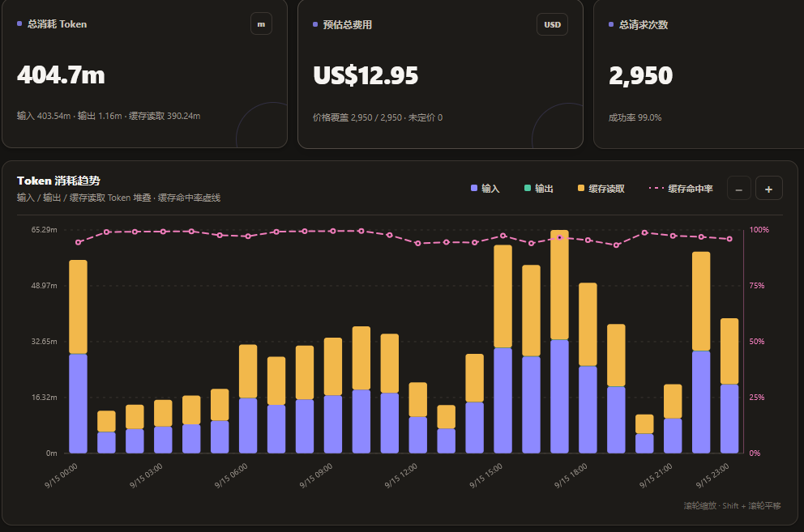Click the last cache hit rate point
Screen dimensions: 804x532
729,239
